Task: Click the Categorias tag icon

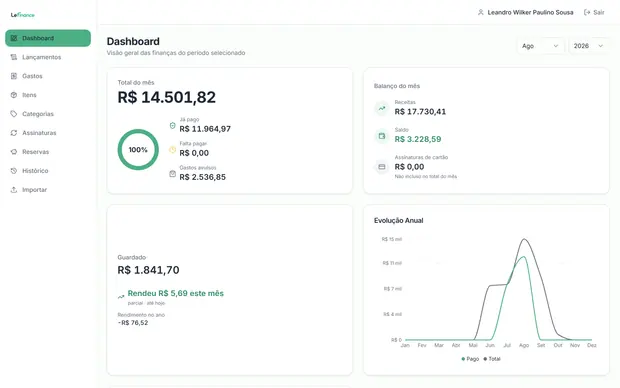Action: (14, 114)
